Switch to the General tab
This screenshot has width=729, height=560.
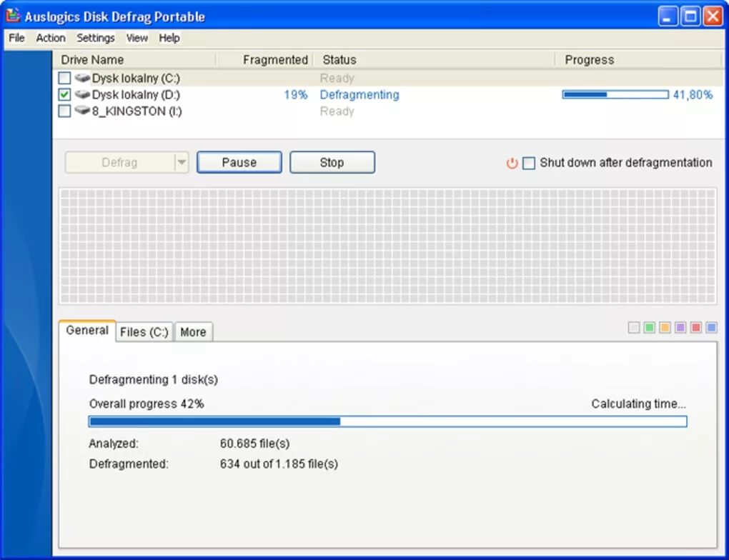[x=87, y=331]
